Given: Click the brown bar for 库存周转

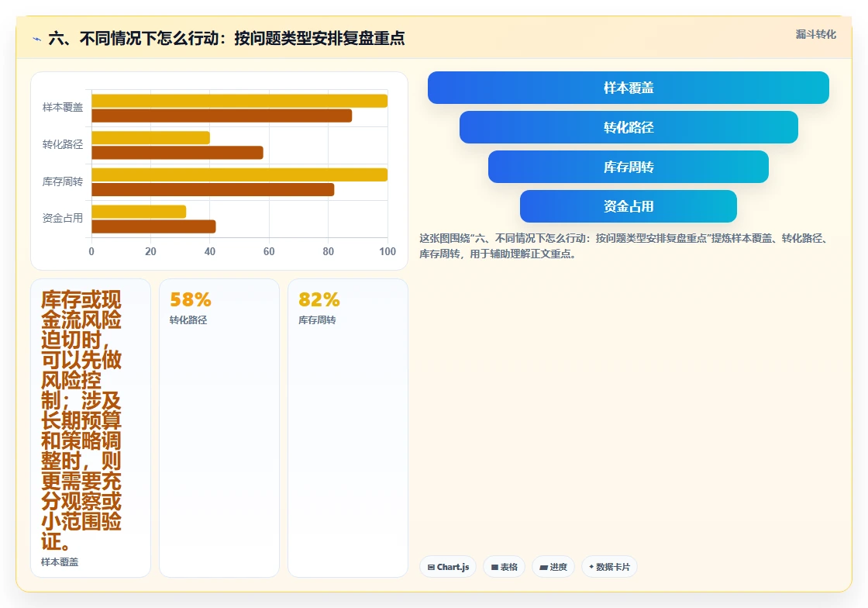Looking at the screenshot, I should pyautogui.click(x=213, y=190).
